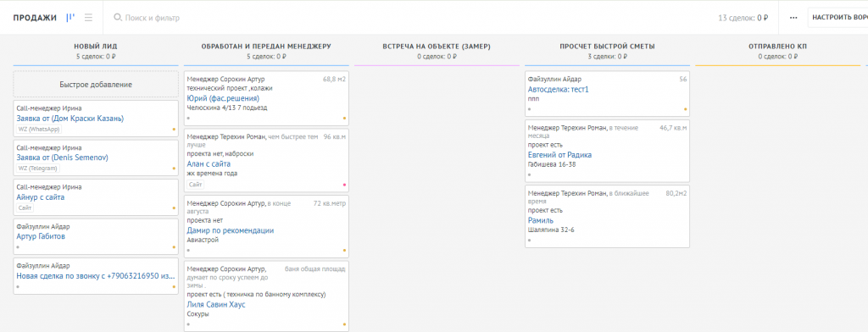
Task: Click Быстрое добавление quick add box
Action: coord(96,85)
